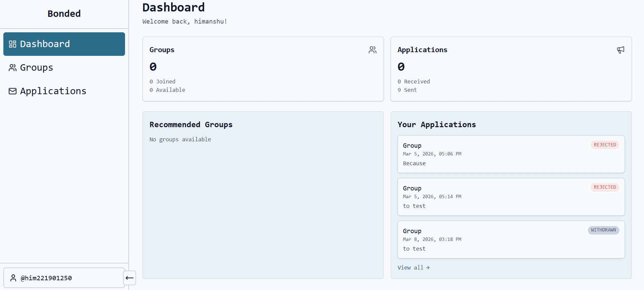This screenshot has height=290, width=644.
Task: Collapse sidebar with the left arrow button
Action: pyautogui.click(x=129, y=278)
